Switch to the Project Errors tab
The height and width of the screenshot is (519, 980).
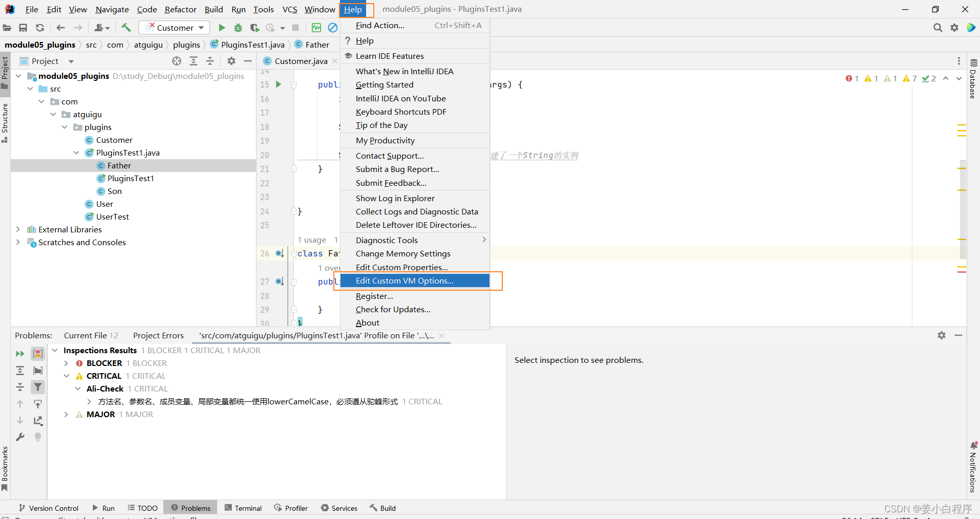[x=158, y=335]
